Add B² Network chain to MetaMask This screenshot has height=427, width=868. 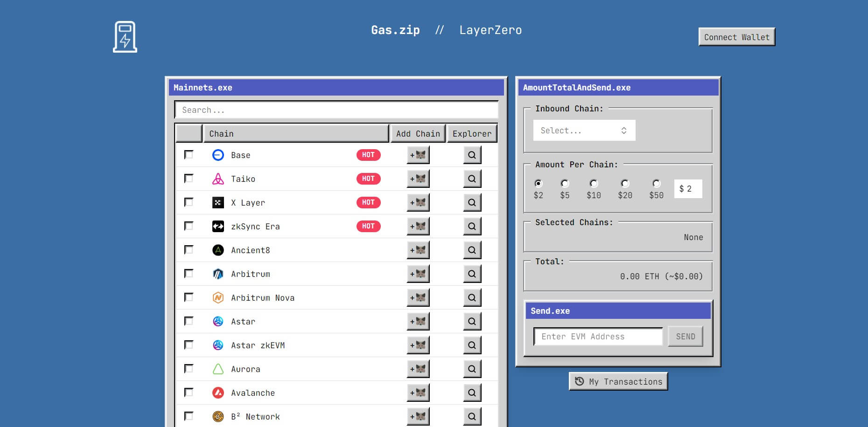pos(418,416)
